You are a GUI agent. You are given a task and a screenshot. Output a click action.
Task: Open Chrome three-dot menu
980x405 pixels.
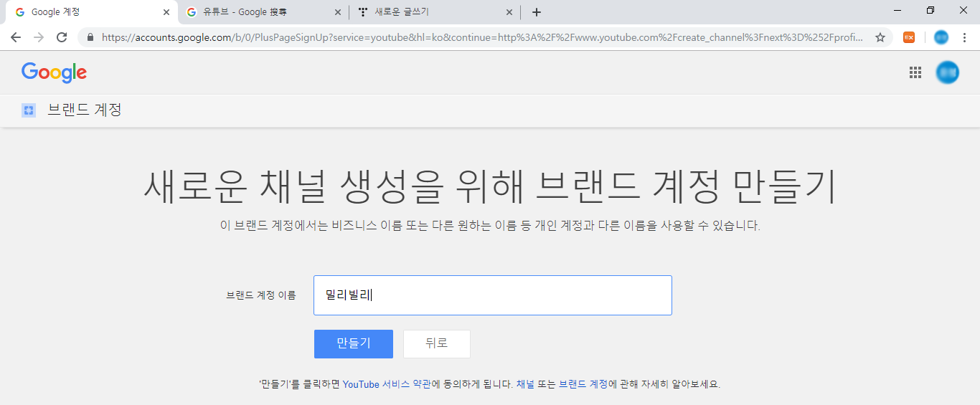click(964, 37)
